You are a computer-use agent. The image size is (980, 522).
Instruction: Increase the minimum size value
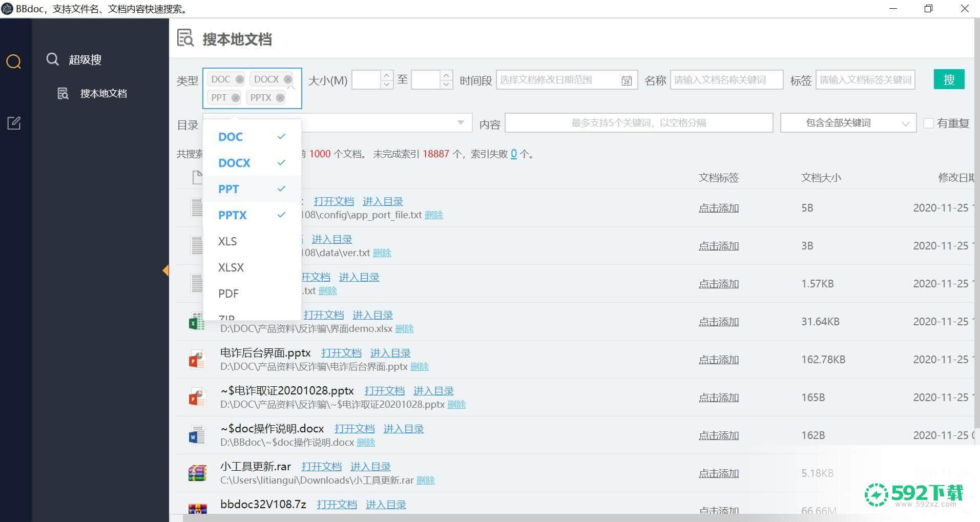(387, 75)
